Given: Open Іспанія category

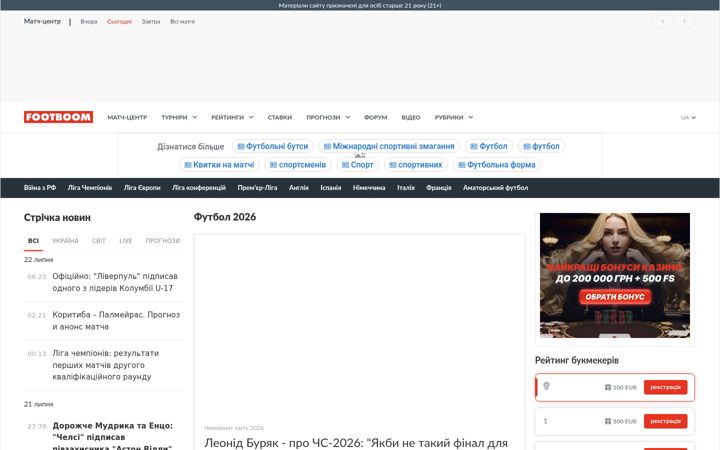Looking at the screenshot, I should 331,188.
